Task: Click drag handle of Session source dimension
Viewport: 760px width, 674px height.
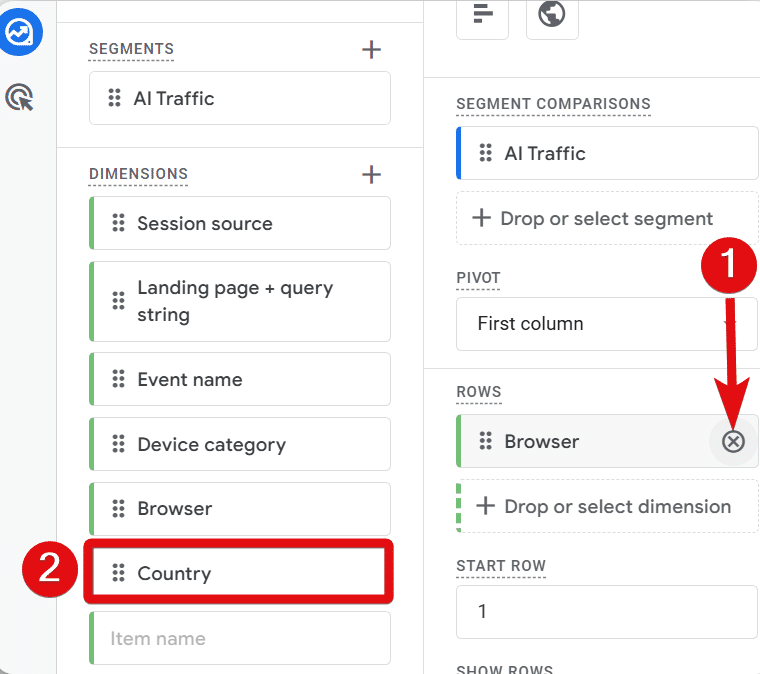Action: point(118,223)
